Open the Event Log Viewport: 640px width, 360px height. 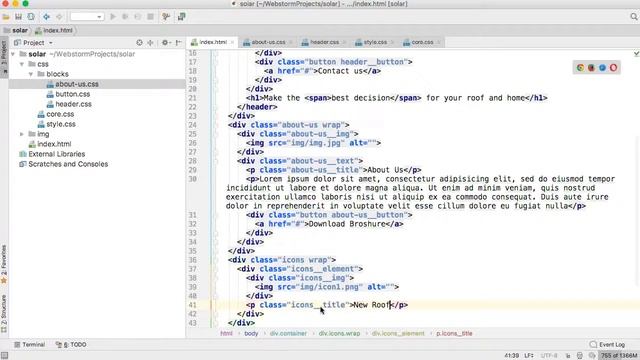pyautogui.click(x=607, y=344)
